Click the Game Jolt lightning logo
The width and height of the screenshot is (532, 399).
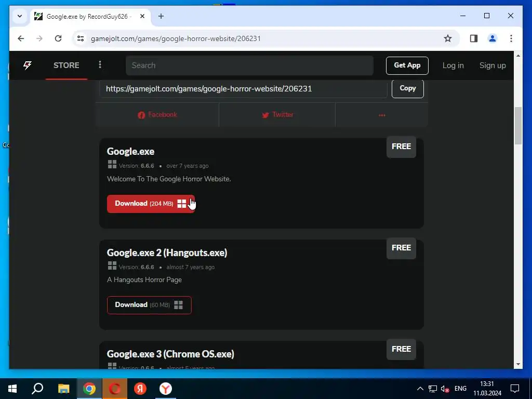(x=27, y=65)
